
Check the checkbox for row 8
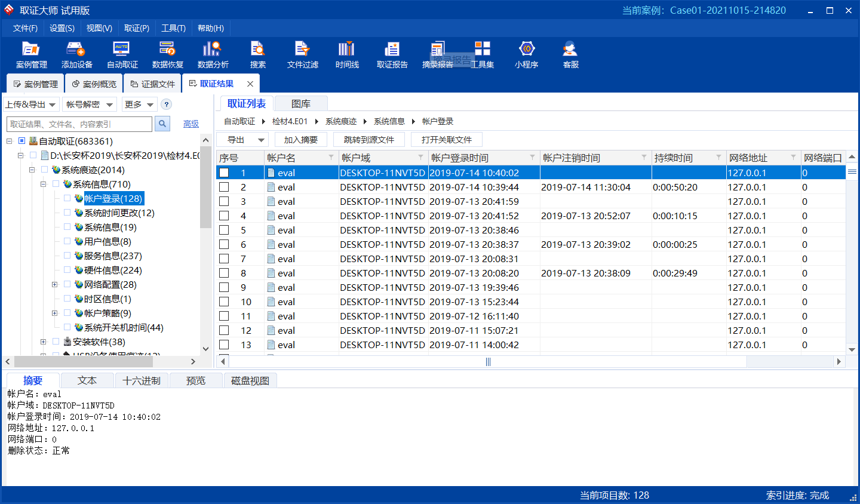click(224, 273)
